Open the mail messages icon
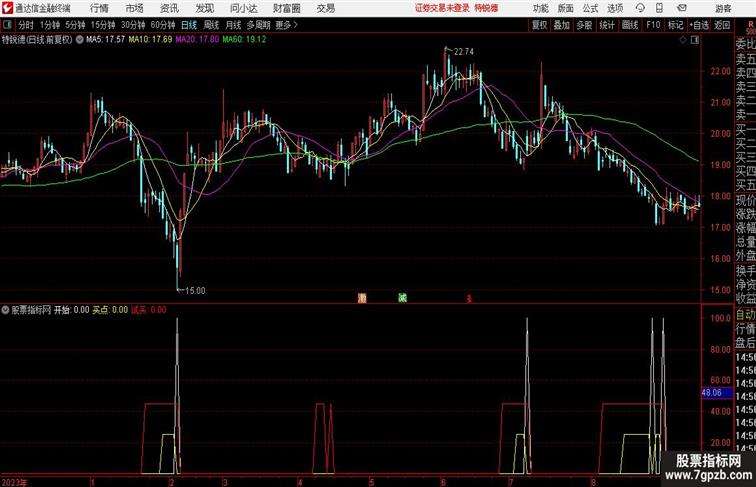This screenshot has height=487, width=756. coord(682,8)
